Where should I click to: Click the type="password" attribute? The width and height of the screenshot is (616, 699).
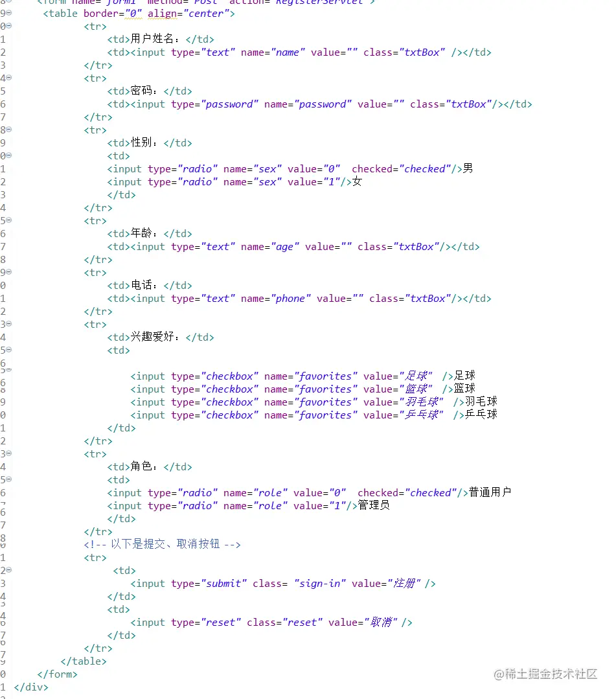point(215,104)
